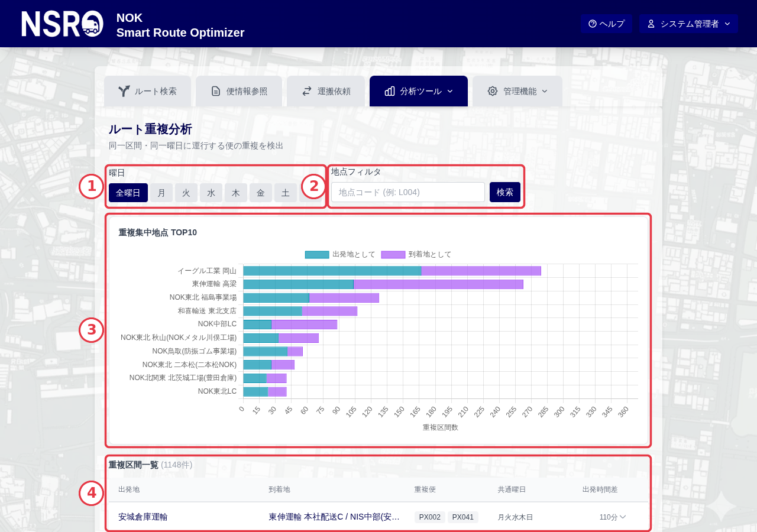Viewport: 757px width, 532px height.
Task: Select the 全曜日 day filter
Action: pos(128,193)
